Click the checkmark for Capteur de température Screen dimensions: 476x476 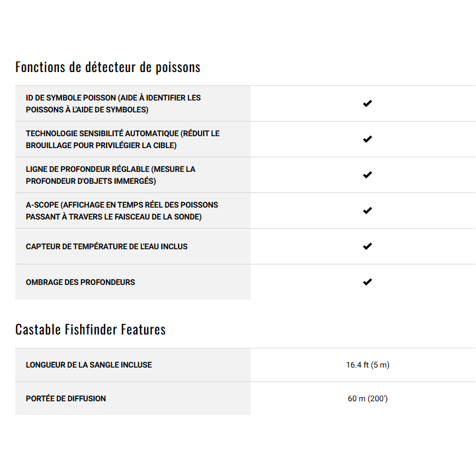click(368, 247)
